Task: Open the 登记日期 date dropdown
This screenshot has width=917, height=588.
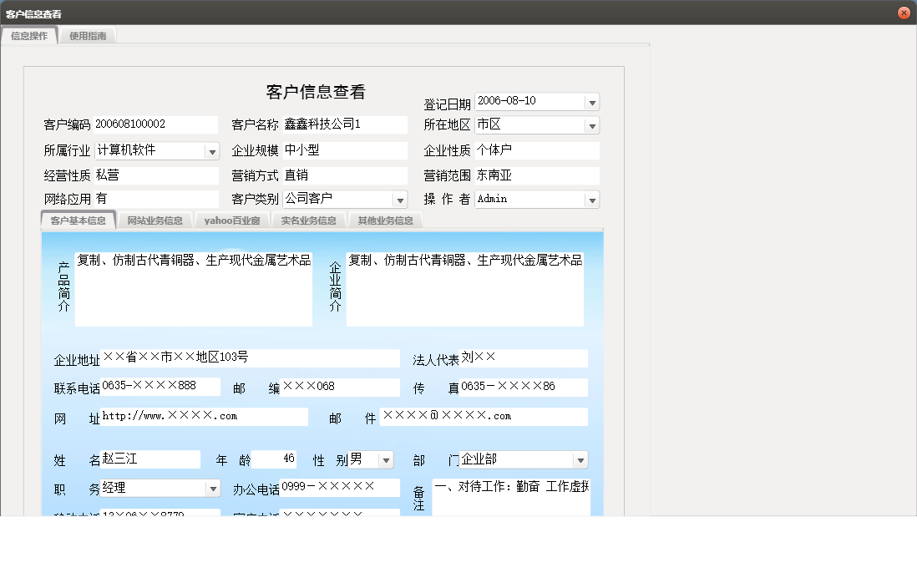Action: 592,101
